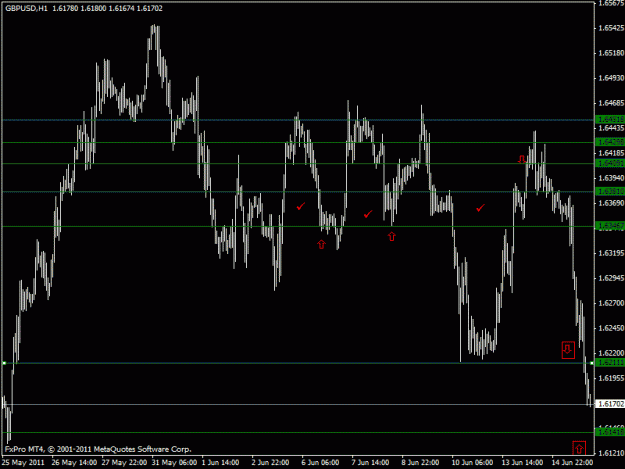625x469 pixels.
Task: Click the 26 May 14:00 time label
Action: click(74, 463)
